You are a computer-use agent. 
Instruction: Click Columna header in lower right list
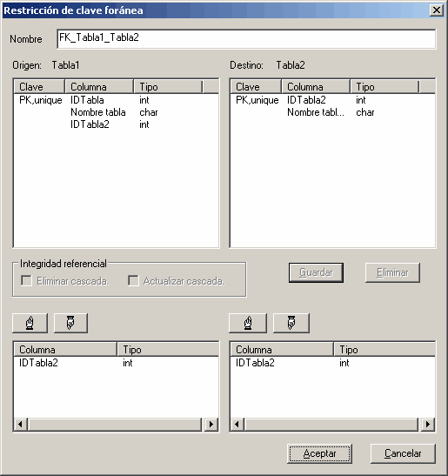pyautogui.click(x=282, y=350)
